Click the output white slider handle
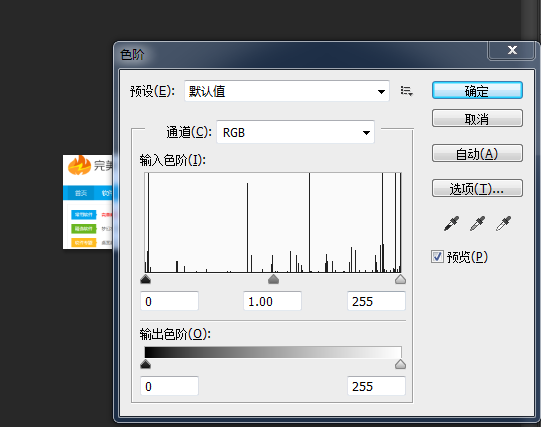The width and height of the screenshot is (541, 427). point(400,364)
